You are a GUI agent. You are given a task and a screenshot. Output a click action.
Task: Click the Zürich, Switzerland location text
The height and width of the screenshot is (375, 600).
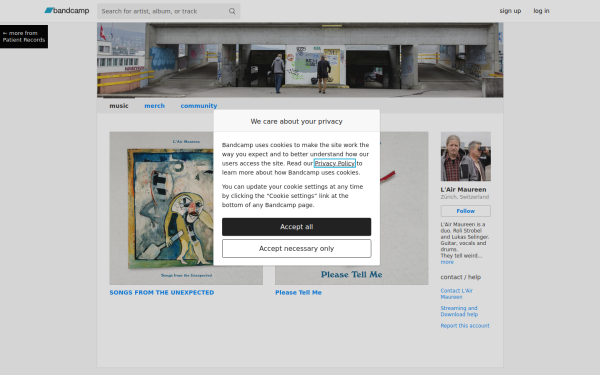click(x=465, y=197)
